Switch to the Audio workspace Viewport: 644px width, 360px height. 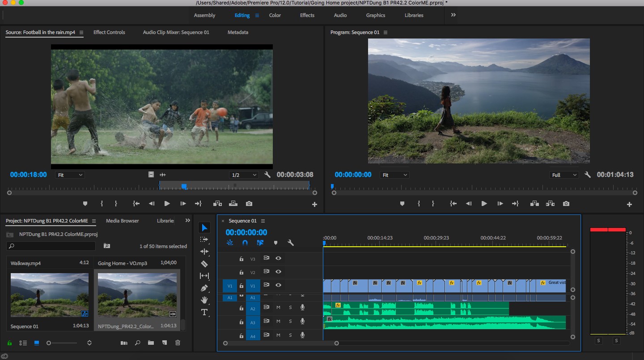tap(340, 15)
